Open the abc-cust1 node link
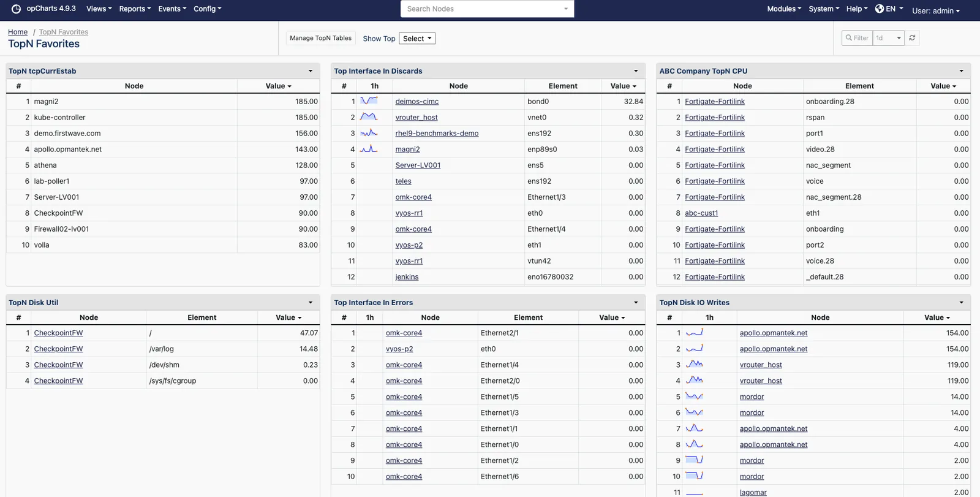The height and width of the screenshot is (497, 980). point(701,213)
